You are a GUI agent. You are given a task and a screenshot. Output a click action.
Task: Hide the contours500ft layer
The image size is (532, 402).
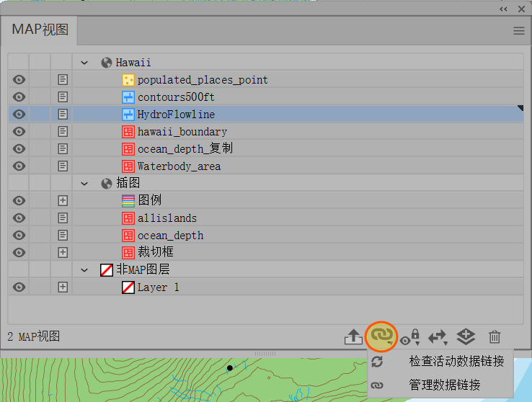pyautogui.click(x=19, y=97)
